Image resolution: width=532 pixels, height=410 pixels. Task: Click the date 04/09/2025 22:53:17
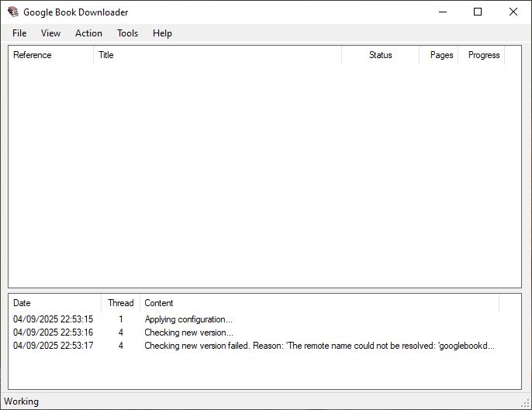[53, 346]
